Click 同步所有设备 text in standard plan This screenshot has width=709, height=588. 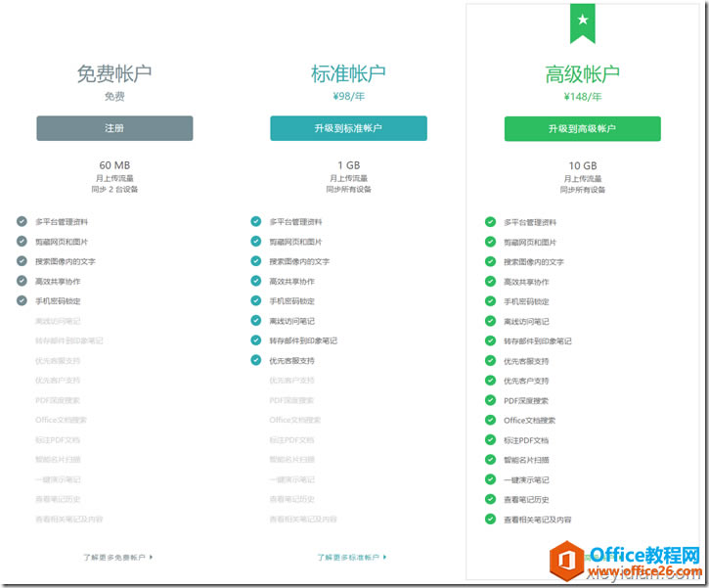348,189
